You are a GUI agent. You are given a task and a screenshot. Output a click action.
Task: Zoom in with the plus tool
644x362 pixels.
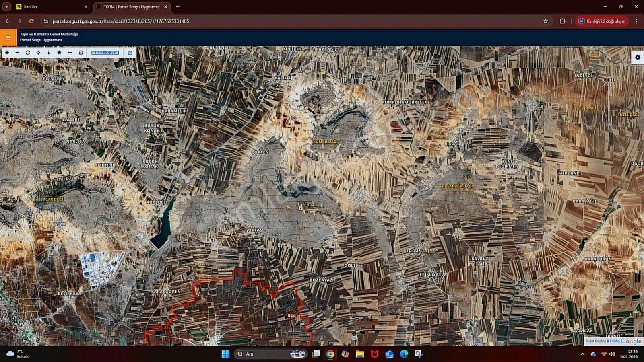[x=7, y=53]
